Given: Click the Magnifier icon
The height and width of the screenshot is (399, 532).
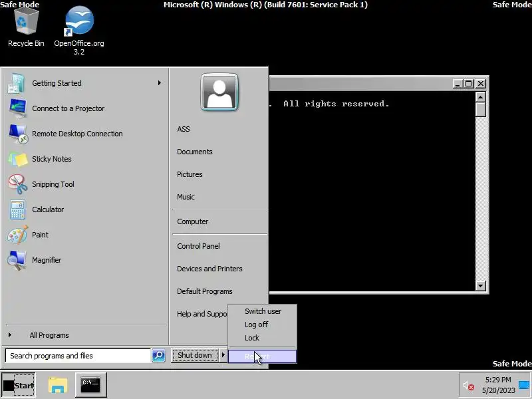Looking at the screenshot, I should 17,260.
